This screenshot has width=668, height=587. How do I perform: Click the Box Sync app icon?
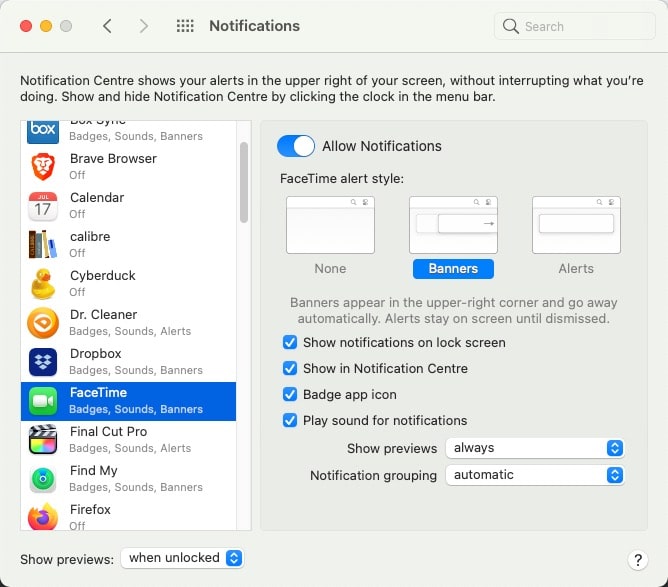pyautogui.click(x=43, y=131)
